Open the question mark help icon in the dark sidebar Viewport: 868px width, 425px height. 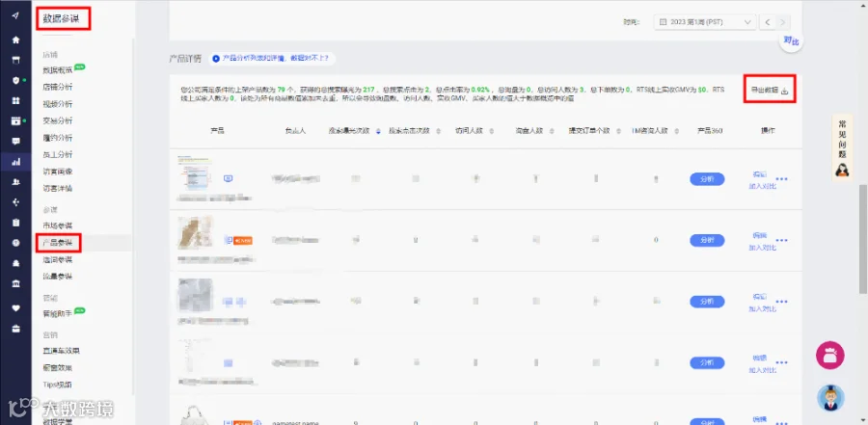16,243
